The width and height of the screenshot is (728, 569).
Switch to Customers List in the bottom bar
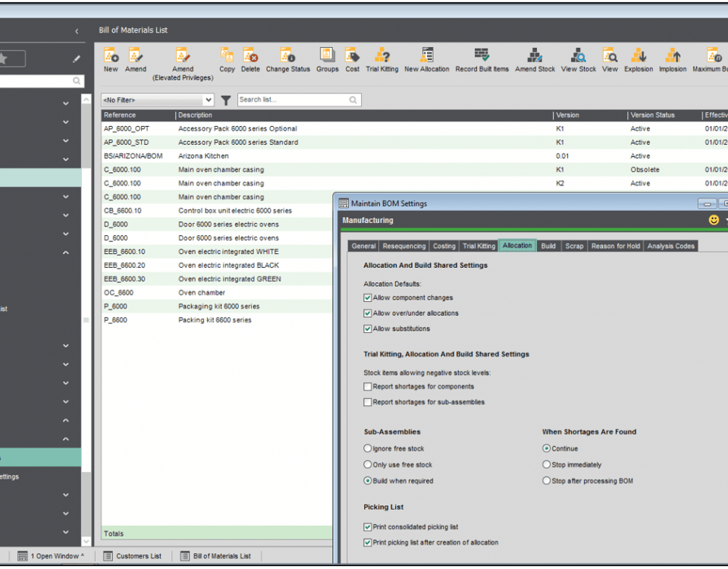point(133,556)
